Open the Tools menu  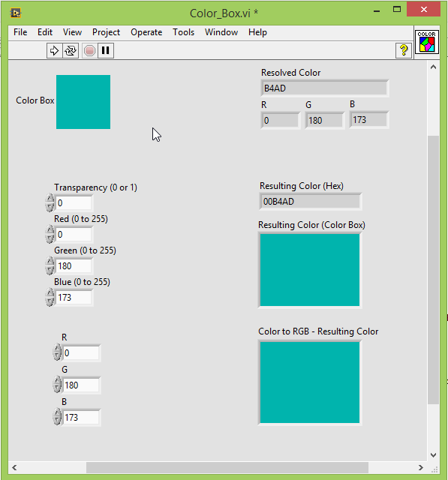point(183,32)
